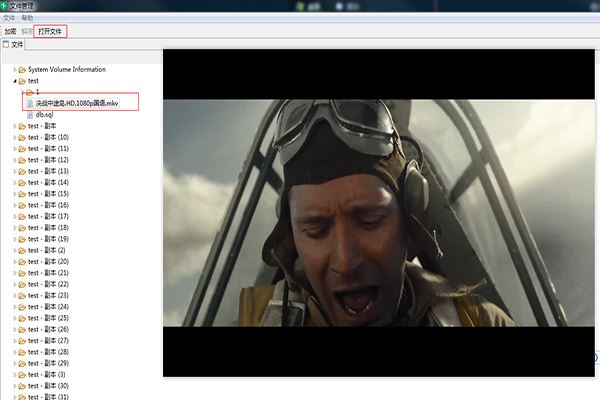
Task: Select the 1080p .mkv file name
Action: pos(77,103)
